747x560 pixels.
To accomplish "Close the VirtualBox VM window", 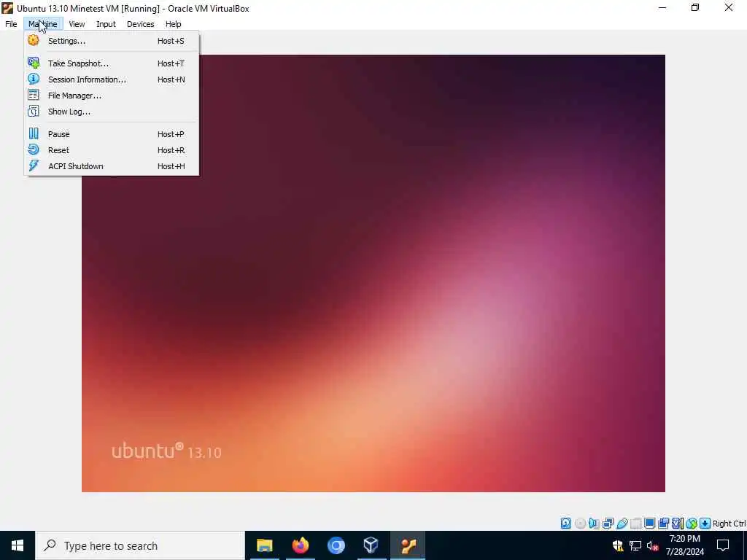I will pos(729,8).
